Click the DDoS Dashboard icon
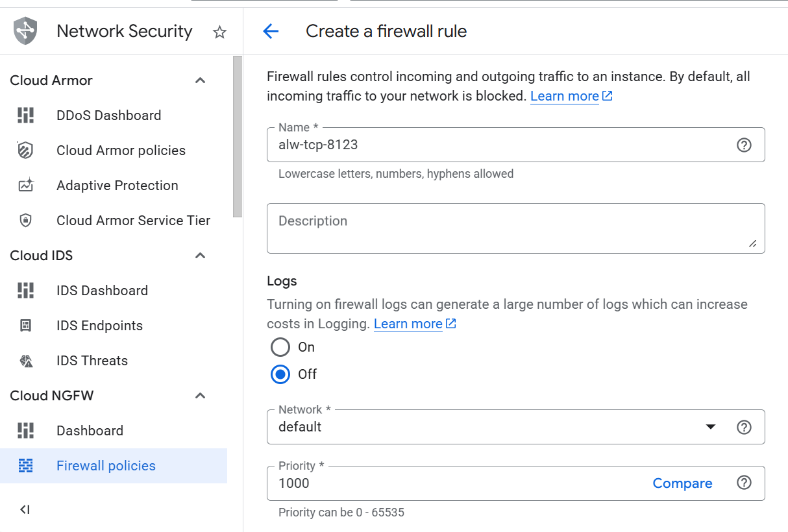 26,115
